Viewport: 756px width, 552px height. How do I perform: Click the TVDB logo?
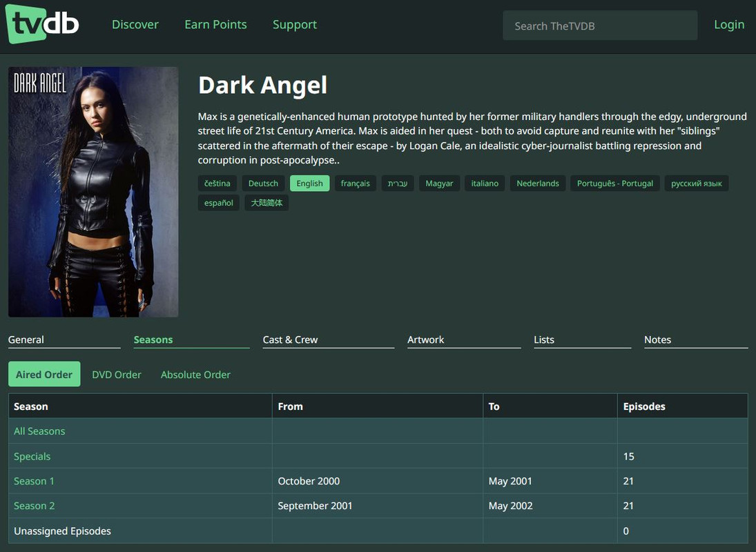pyautogui.click(x=42, y=23)
